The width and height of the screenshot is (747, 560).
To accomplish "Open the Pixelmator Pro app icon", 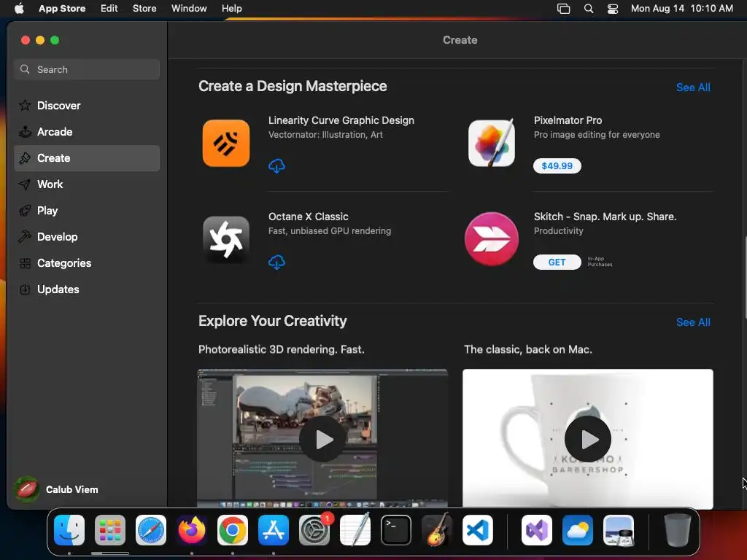I will pos(491,144).
